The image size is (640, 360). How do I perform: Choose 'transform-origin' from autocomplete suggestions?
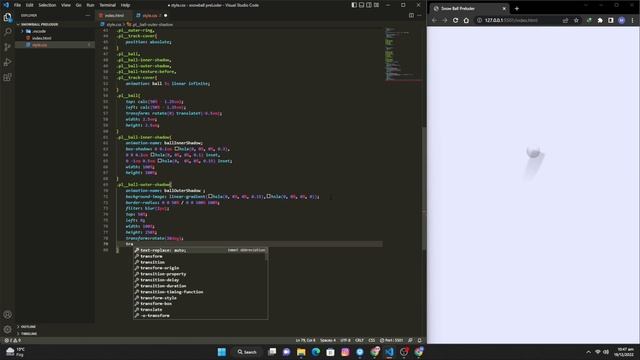tap(160, 268)
